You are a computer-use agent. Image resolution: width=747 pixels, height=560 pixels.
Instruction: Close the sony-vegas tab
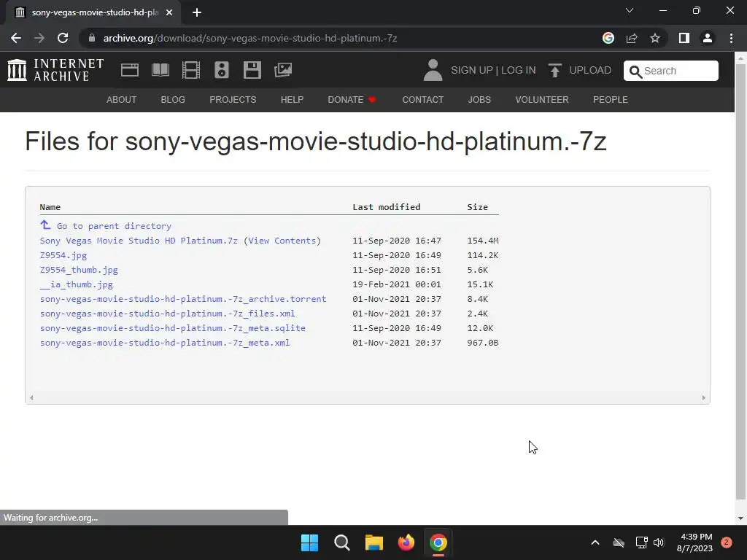(x=169, y=12)
